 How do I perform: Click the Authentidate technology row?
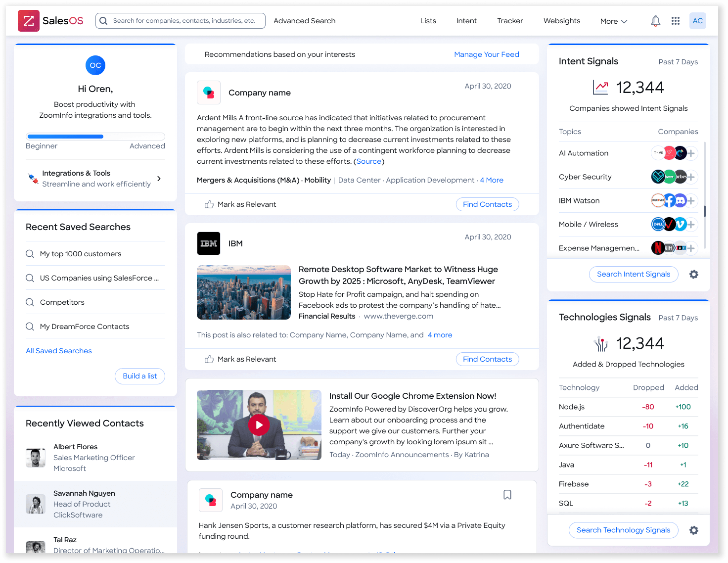629,426
